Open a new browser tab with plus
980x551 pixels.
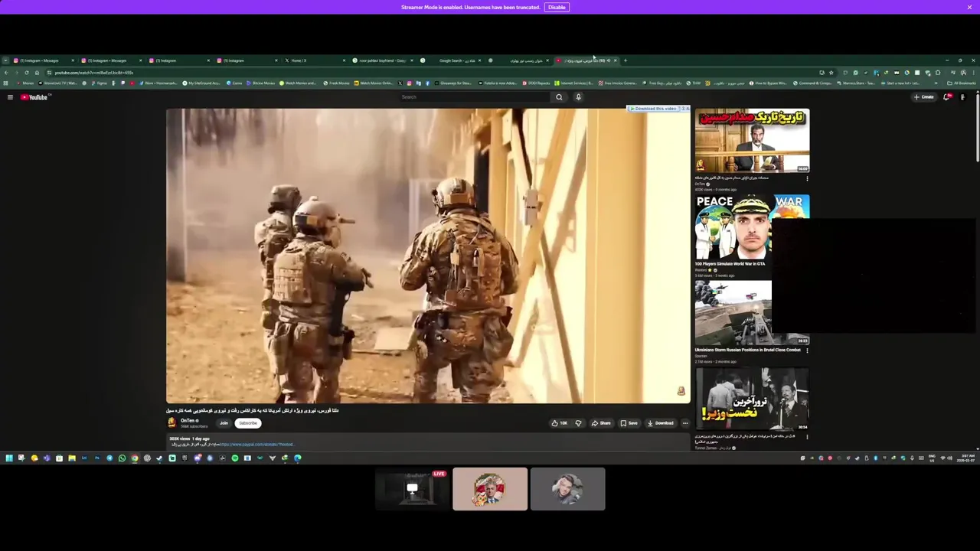[x=626, y=60]
